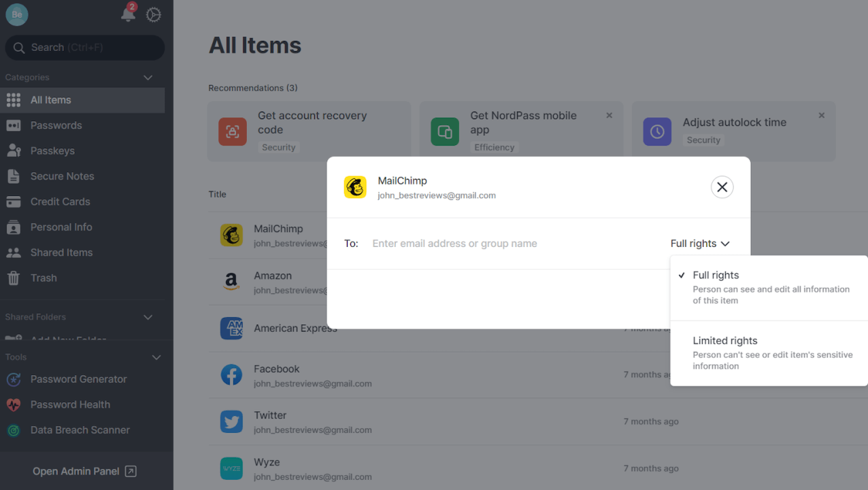Dismiss the Adjust autolock time recommendation
Viewport: 868px width, 490px height.
(821, 116)
